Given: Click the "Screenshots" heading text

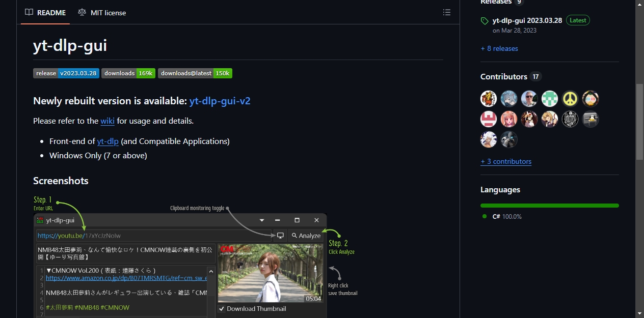Looking at the screenshot, I should [x=61, y=181].
